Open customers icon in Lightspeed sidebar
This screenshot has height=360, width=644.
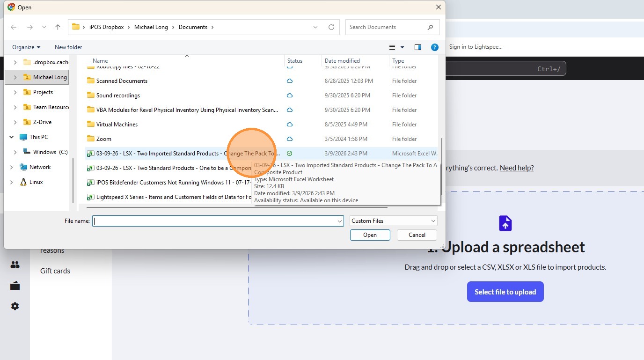tap(15, 265)
